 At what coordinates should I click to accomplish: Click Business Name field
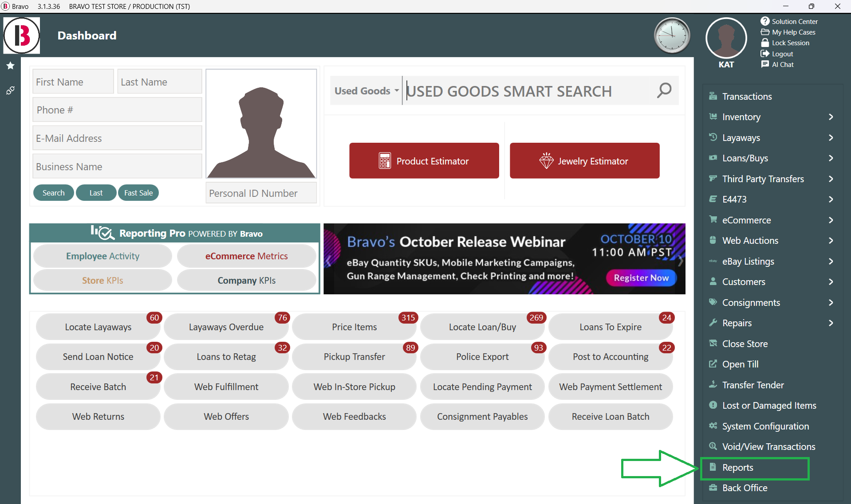point(117,166)
